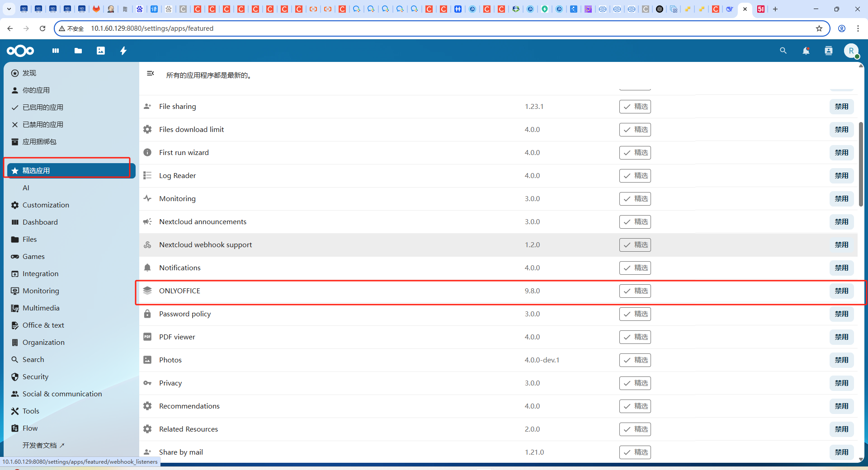
Task: Click the Monitoring pulse icon in app list
Action: (x=147, y=198)
